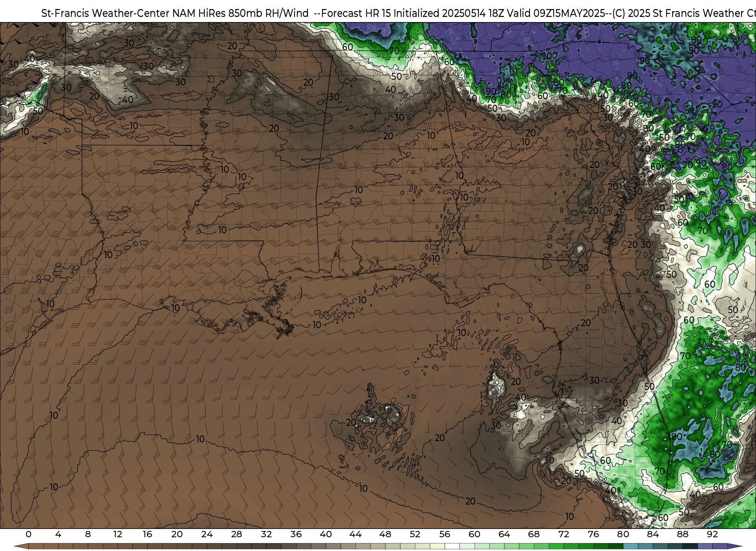This screenshot has width=756, height=551.
Task: Click colorbar tick label '72'
Action: (563, 534)
